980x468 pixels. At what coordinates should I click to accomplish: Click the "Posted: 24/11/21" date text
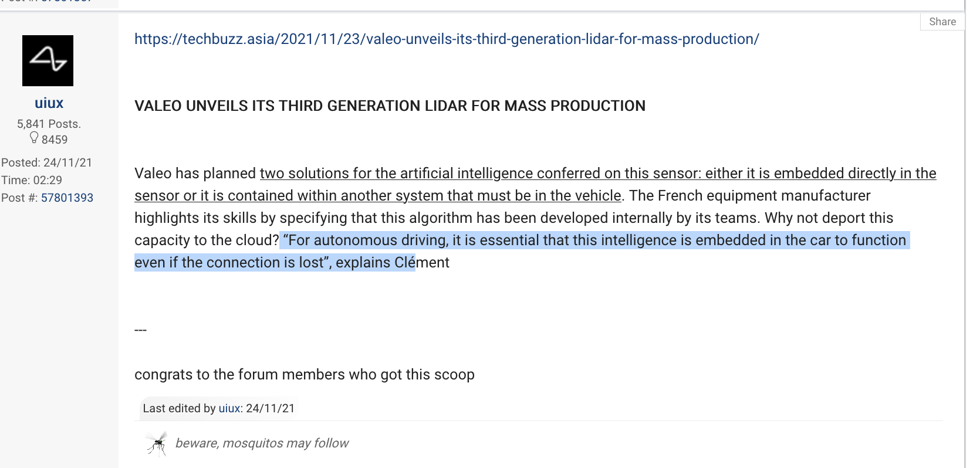[x=47, y=162]
